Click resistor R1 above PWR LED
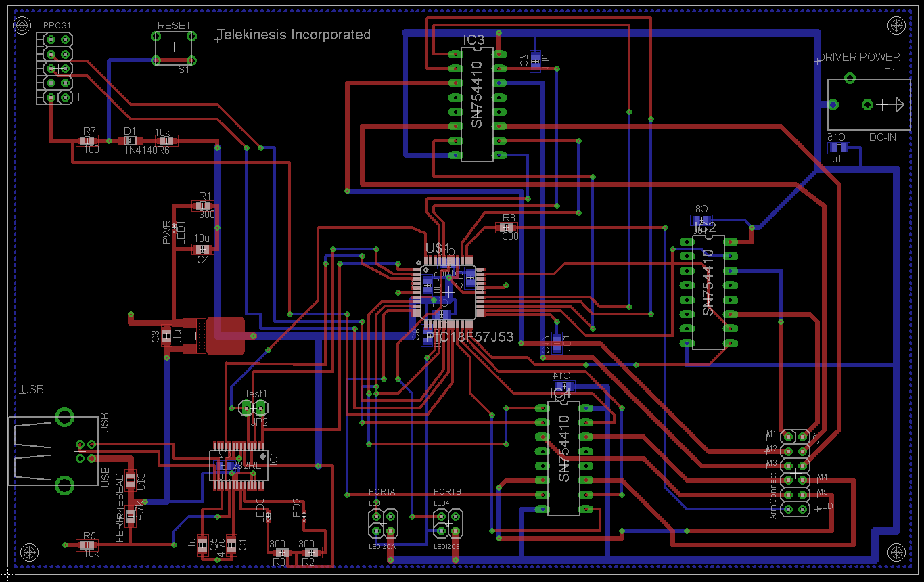The image size is (924, 582). coord(202,206)
